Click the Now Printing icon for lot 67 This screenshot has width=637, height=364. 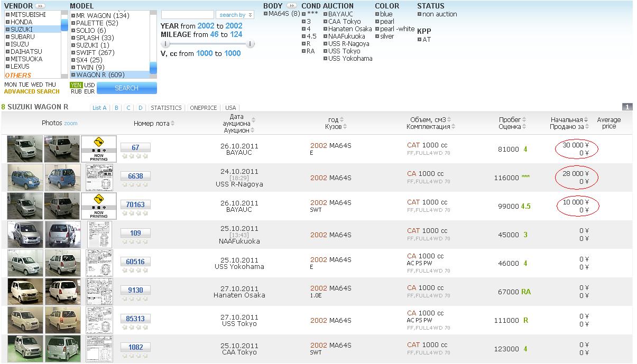point(98,149)
